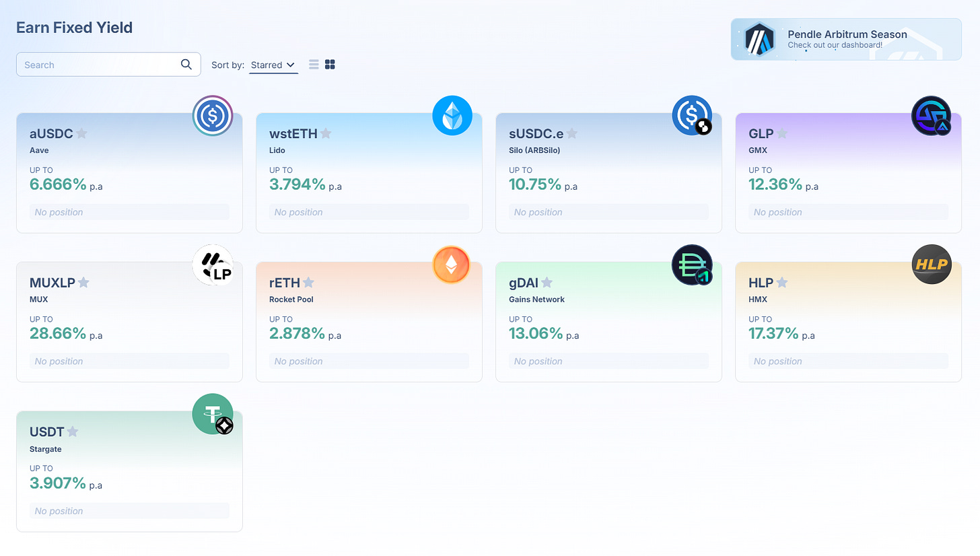
Task: Click the Gains Network protocol label
Action: pyautogui.click(x=536, y=299)
